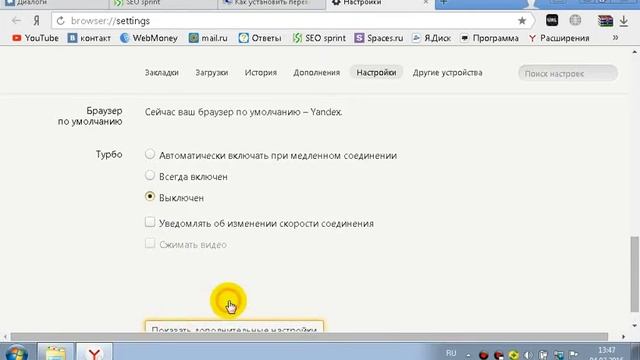Open a new tab with plus button
The image size is (640, 360).
[x=443, y=3]
